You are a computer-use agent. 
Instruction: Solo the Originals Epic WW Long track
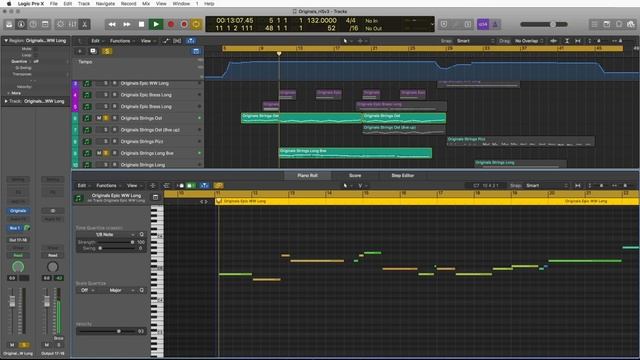point(106,83)
